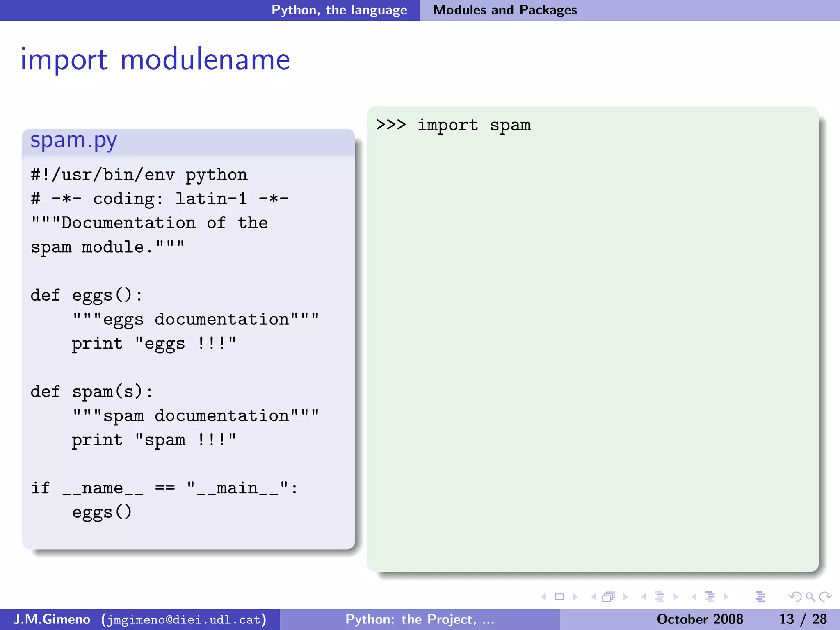
Task: Click the 'def spam(s):' line
Action: click(x=92, y=392)
